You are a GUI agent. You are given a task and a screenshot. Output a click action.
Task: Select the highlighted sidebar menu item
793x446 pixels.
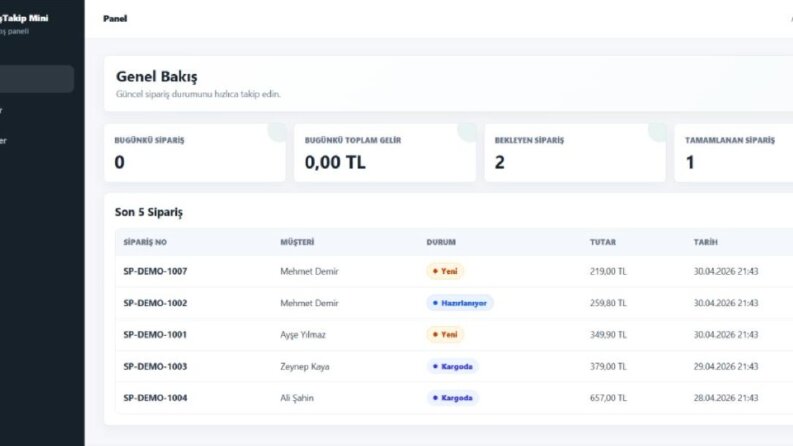click(37, 79)
